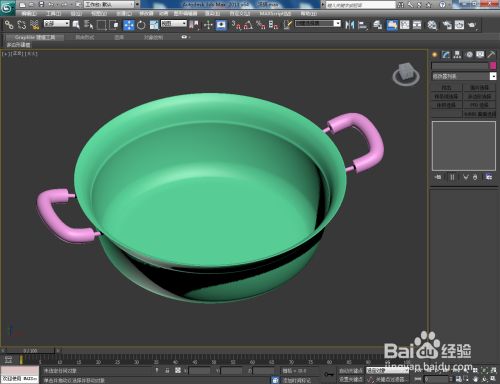Toggle the Angle Snap icon
The width and height of the screenshot is (500, 384).
tap(248, 25)
